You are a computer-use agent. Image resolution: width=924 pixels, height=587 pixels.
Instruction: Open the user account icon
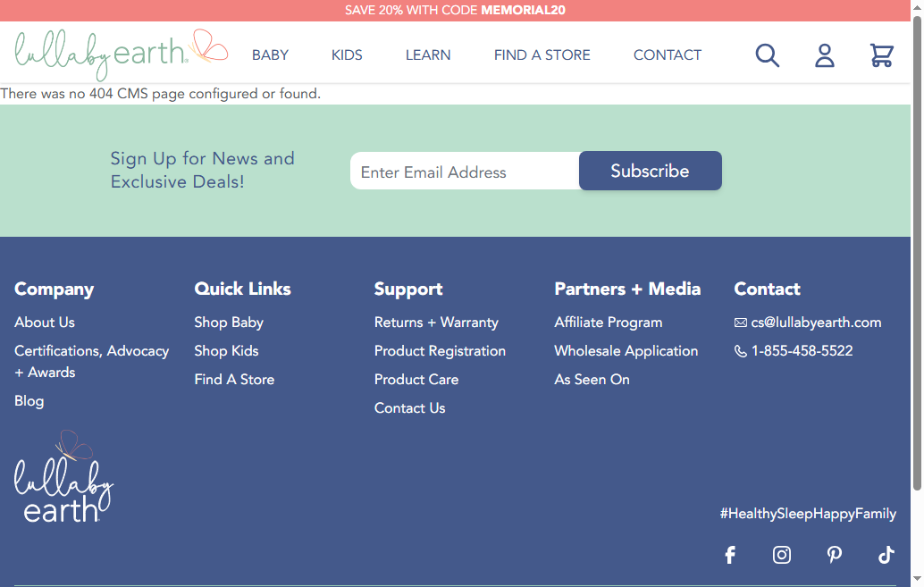[x=825, y=55]
